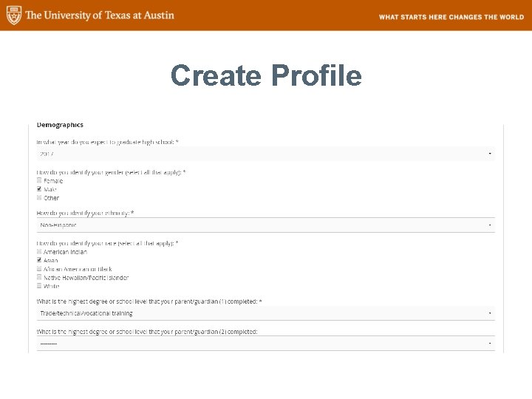Click the 'How do you identify your race' label

point(107,243)
